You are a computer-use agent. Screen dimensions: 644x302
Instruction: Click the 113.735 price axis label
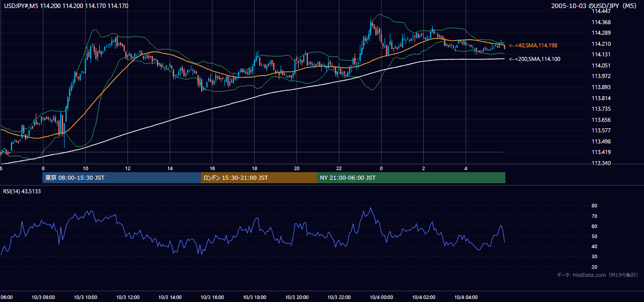[601, 109]
